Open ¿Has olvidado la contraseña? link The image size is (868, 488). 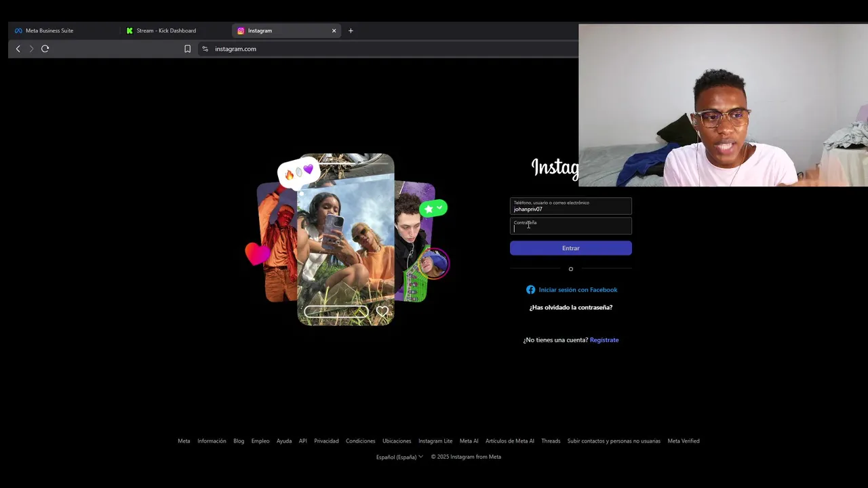[571, 307]
